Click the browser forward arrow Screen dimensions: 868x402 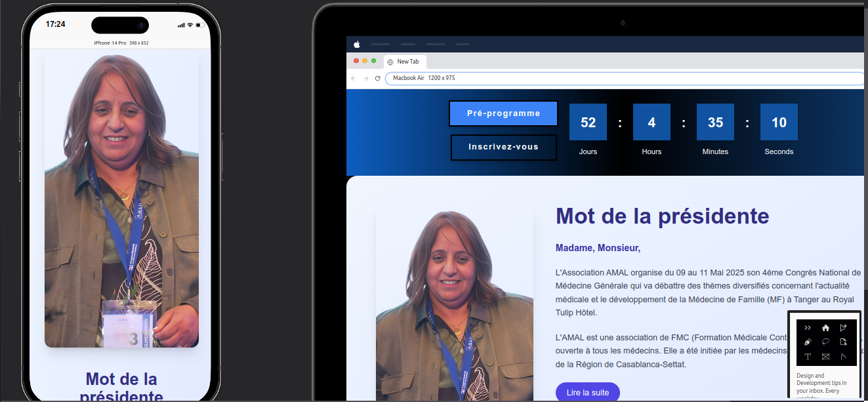pyautogui.click(x=365, y=78)
